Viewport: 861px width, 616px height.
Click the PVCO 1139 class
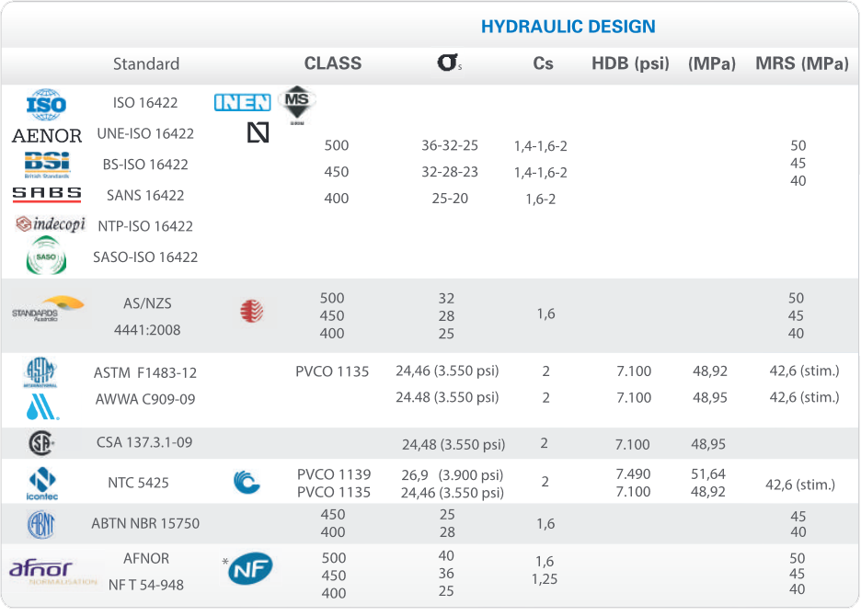pos(334,474)
